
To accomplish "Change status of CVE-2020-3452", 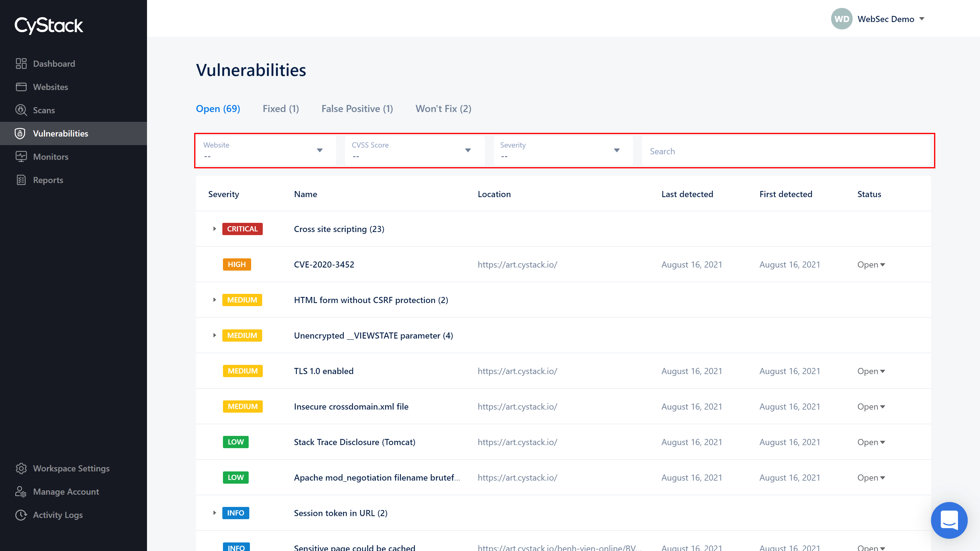I will (x=871, y=265).
